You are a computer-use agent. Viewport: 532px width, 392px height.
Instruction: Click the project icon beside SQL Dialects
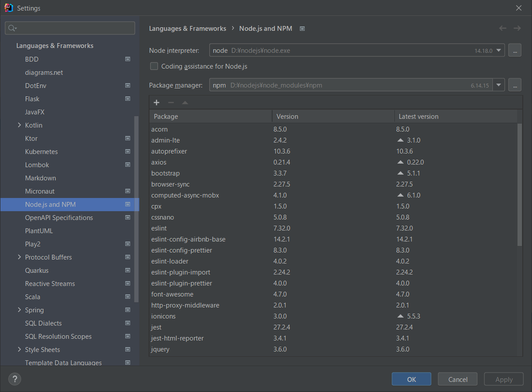coord(128,323)
